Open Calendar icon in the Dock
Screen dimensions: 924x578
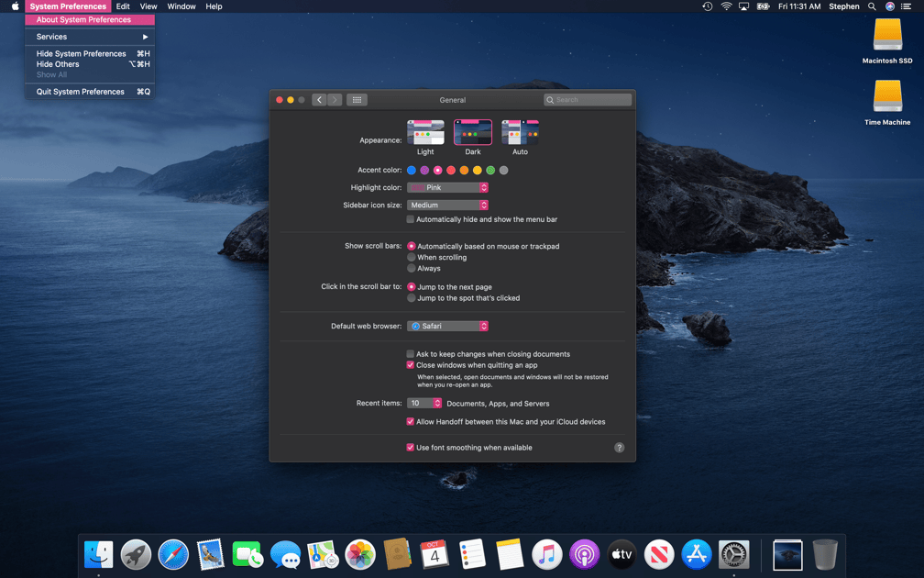tap(434, 554)
